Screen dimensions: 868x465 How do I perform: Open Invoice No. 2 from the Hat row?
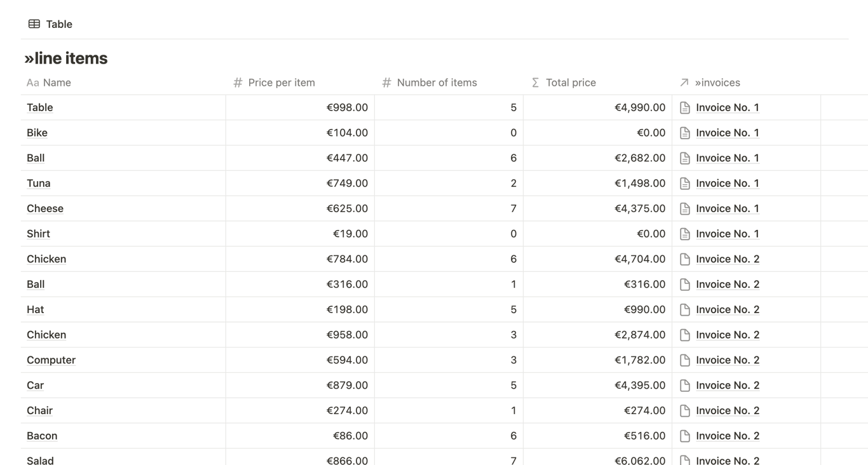(x=728, y=309)
